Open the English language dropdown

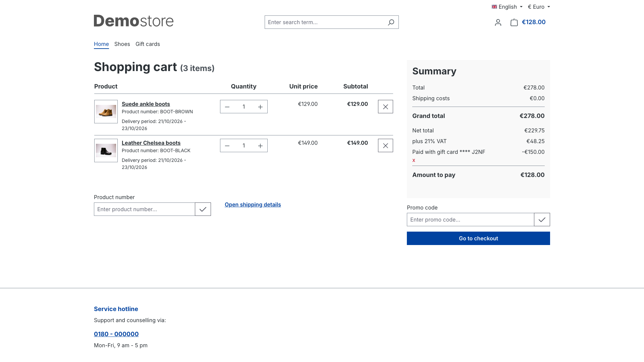pyautogui.click(x=507, y=7)
